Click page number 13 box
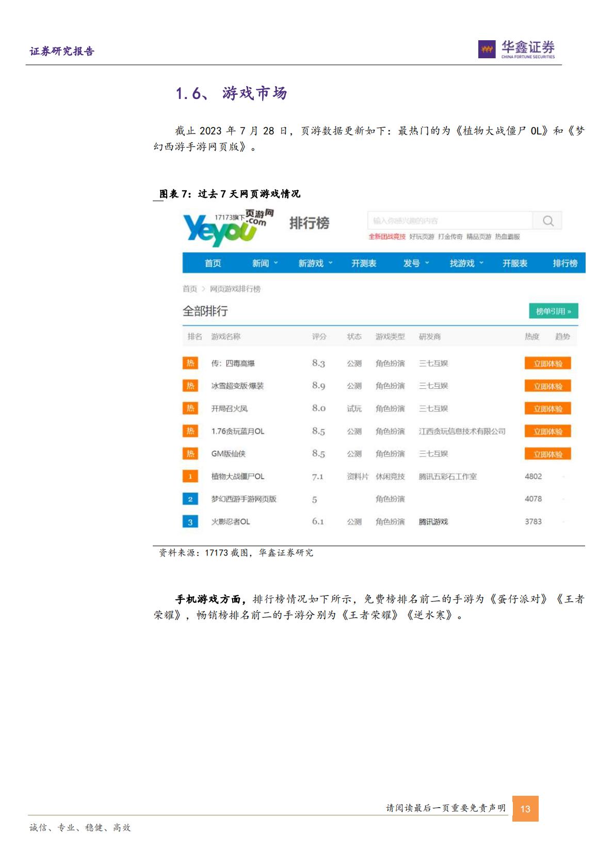614x868 pixels. point(525,809)
